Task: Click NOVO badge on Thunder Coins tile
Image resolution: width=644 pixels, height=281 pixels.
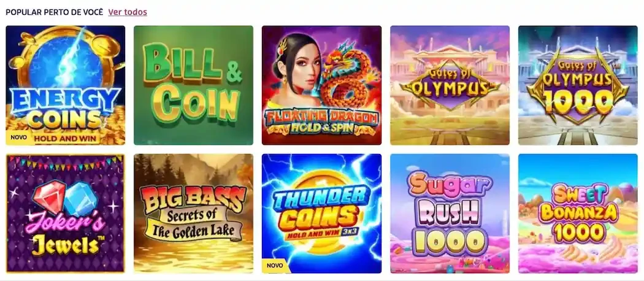Action: [x=274, y=266]
